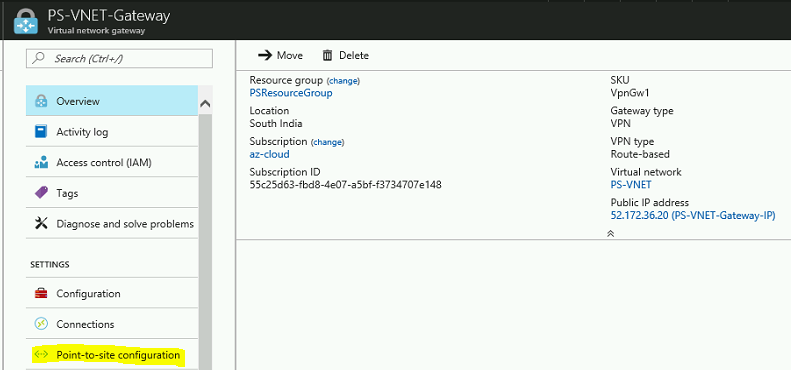791x370 pixels.
Task: Go to the Tags page
Action: [112, 193]
